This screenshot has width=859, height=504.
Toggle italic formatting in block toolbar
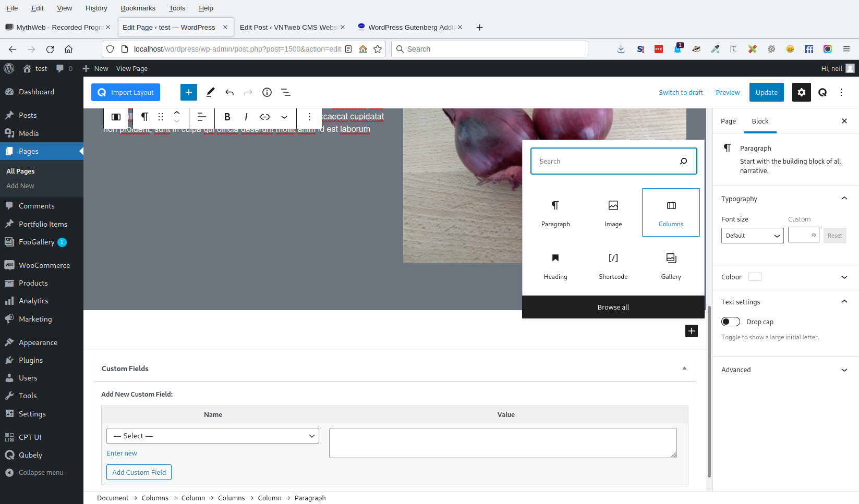[246, 117]
